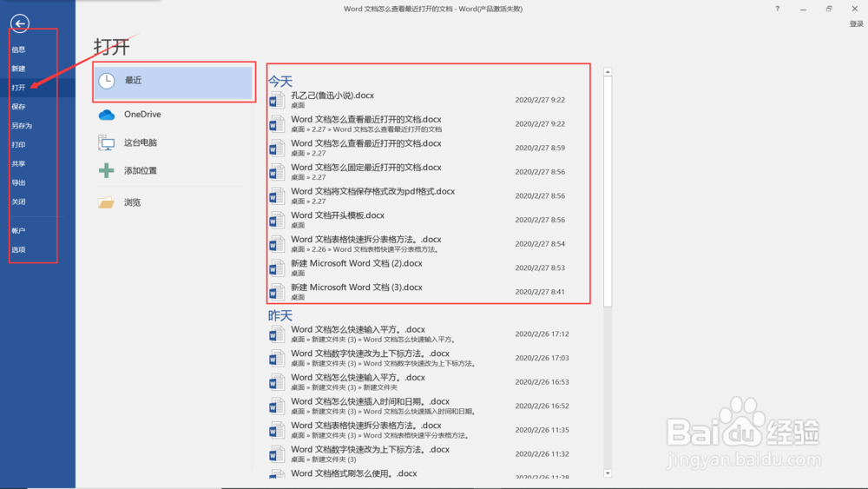Click the green plus 添加位置 icon
Image resolution: width=868 pixels, height=489 pixels.
point(106,170)
